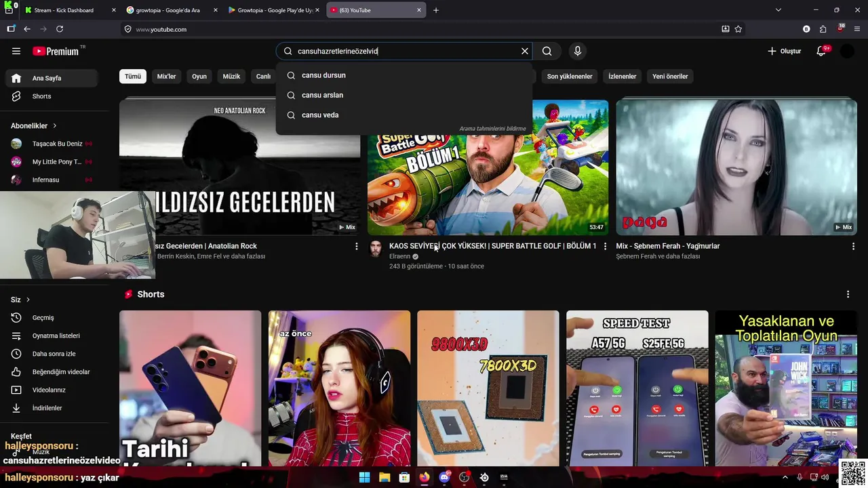Expand the Siz section

pos(20,300)
